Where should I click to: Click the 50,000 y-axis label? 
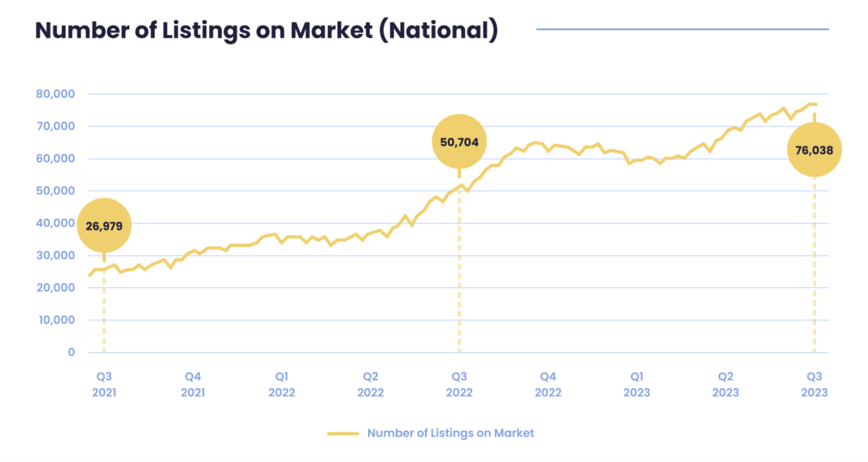tap(55, 190)
